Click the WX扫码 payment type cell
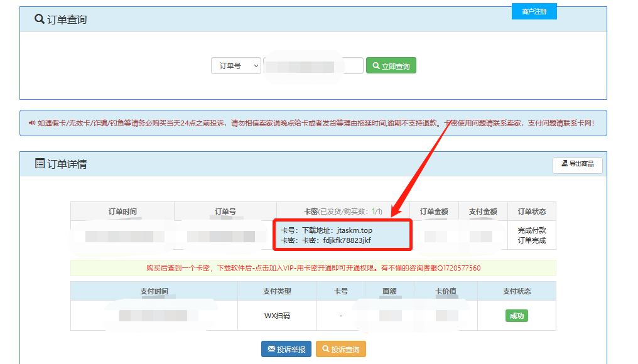638x364 pixels. (x=277, y=316)
